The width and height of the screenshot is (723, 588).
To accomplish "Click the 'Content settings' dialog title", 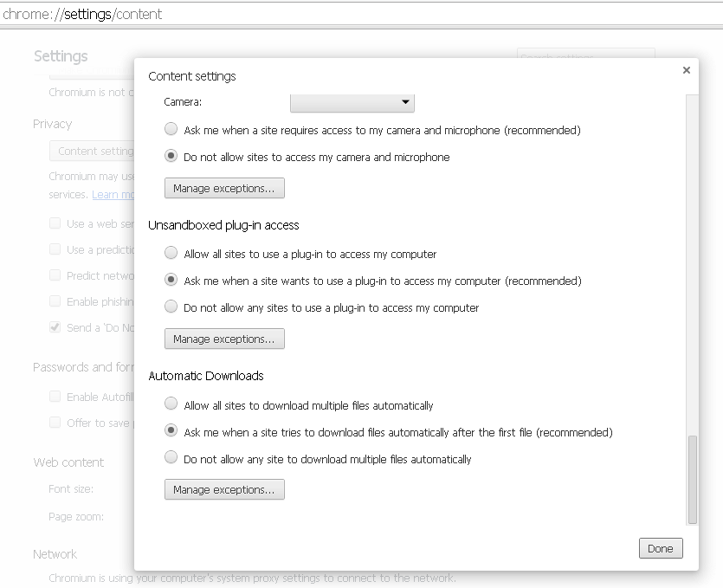I will tap(192, 76).
